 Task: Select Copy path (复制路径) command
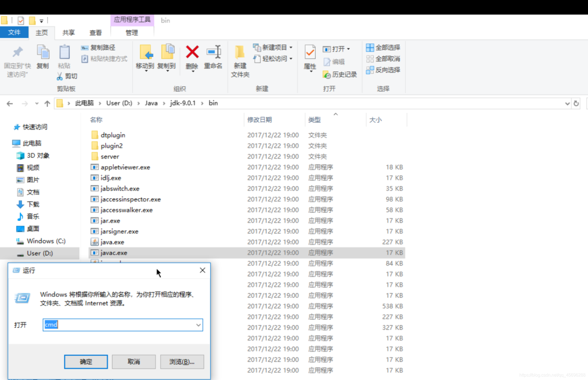98,48
